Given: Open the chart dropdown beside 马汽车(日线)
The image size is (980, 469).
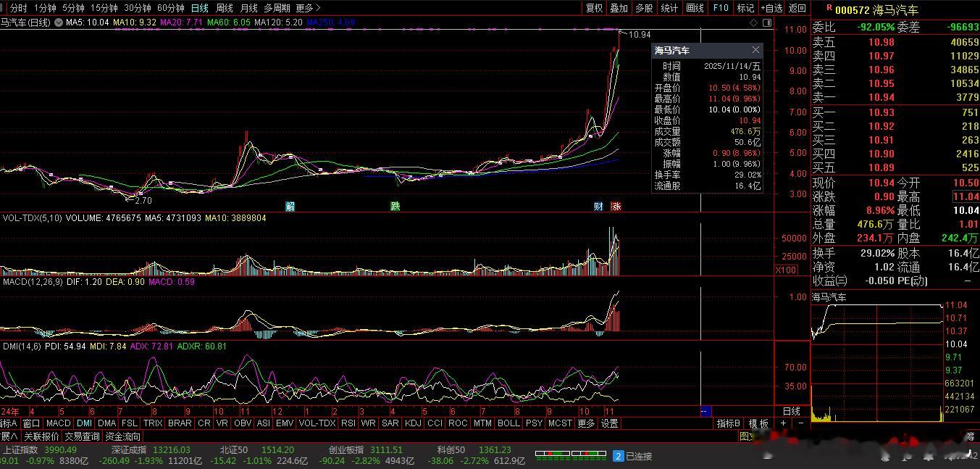Looking at the screenshot, I should point(58,22).
